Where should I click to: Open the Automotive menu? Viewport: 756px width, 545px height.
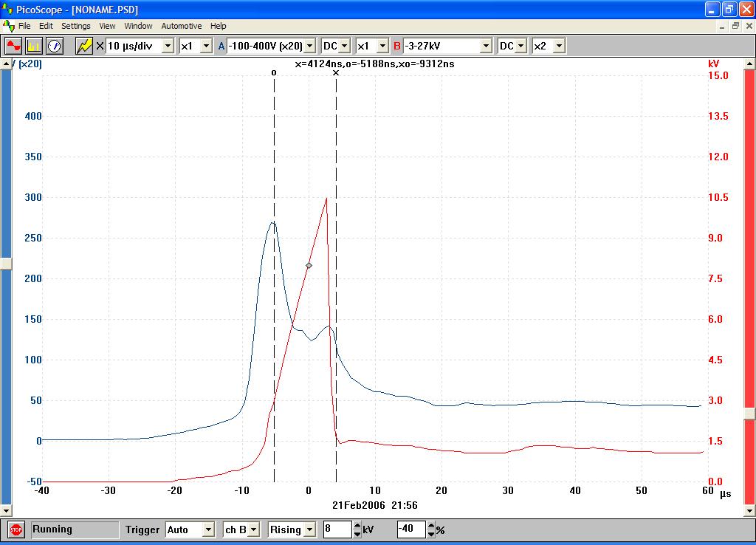[x=181, y=26]
